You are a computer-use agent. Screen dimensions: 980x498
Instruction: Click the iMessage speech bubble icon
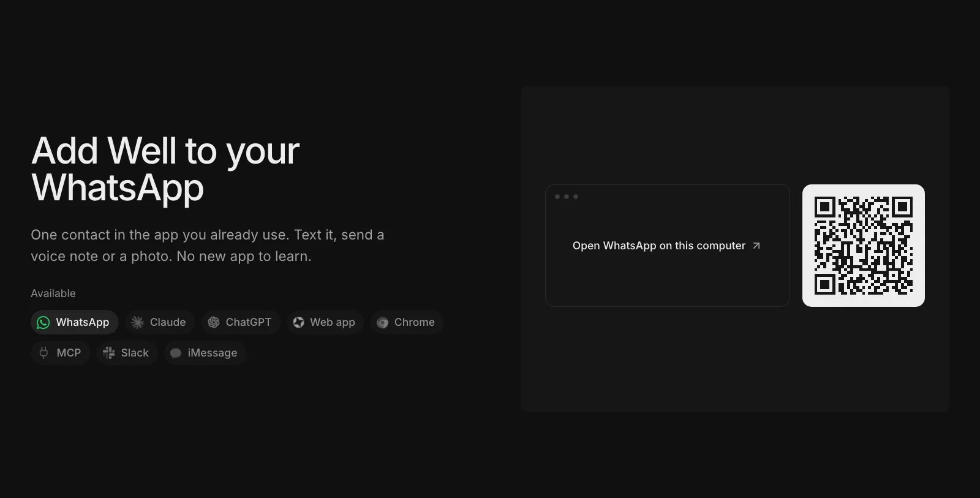(176, 353)
